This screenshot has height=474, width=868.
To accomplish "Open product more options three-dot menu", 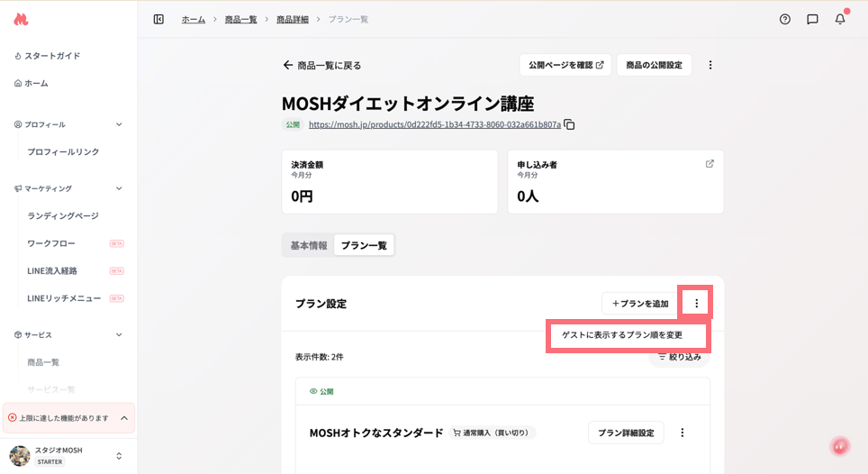I will (x=710, y=66).
